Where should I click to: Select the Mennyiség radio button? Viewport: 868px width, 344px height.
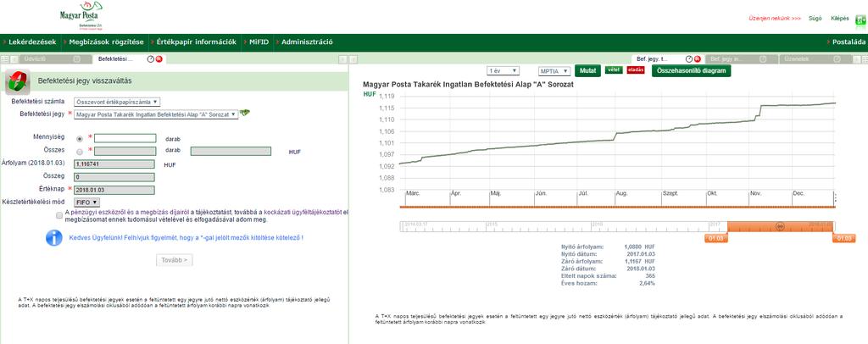pos(80,139)
